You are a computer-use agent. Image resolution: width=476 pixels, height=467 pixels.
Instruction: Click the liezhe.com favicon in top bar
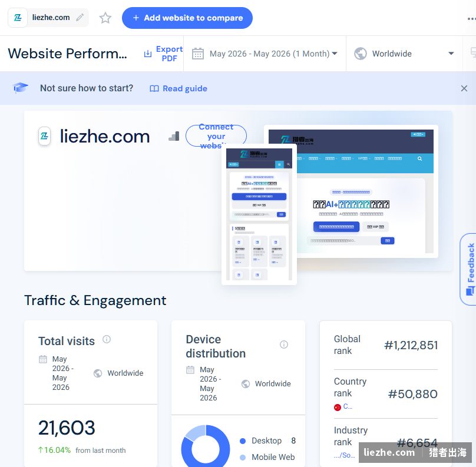[x=18, y=18]
